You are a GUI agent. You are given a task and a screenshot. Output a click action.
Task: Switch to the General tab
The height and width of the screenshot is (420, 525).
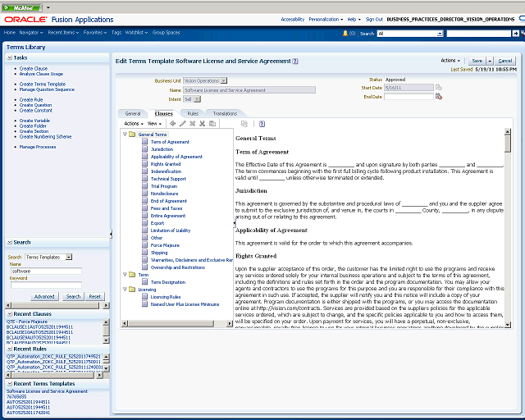pos(133,113)
